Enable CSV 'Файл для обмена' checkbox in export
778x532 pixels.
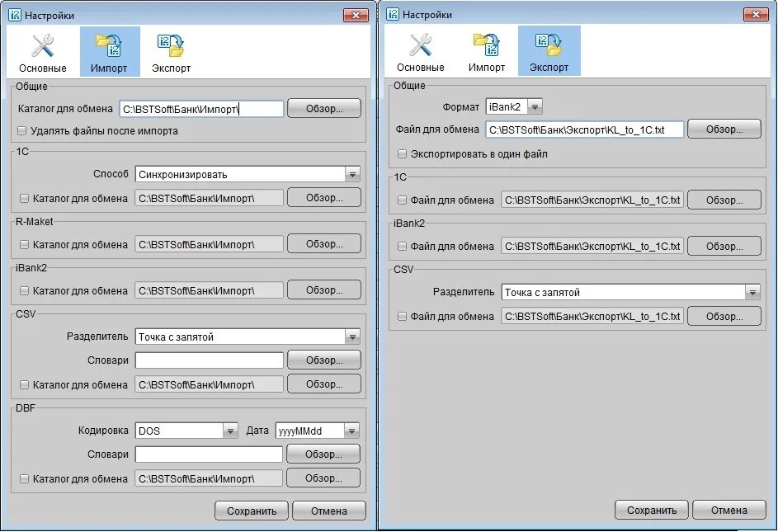(x=402, y=316)
